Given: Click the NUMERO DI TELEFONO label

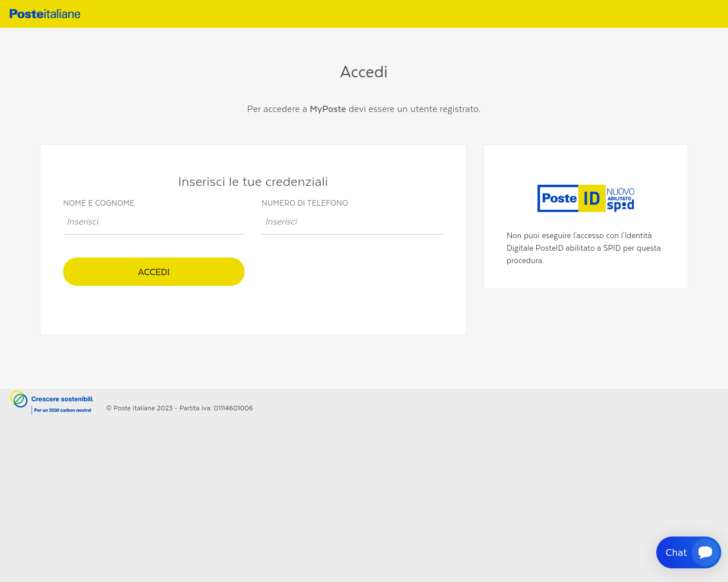Looking at the screenshot, I should coord(305,203).
